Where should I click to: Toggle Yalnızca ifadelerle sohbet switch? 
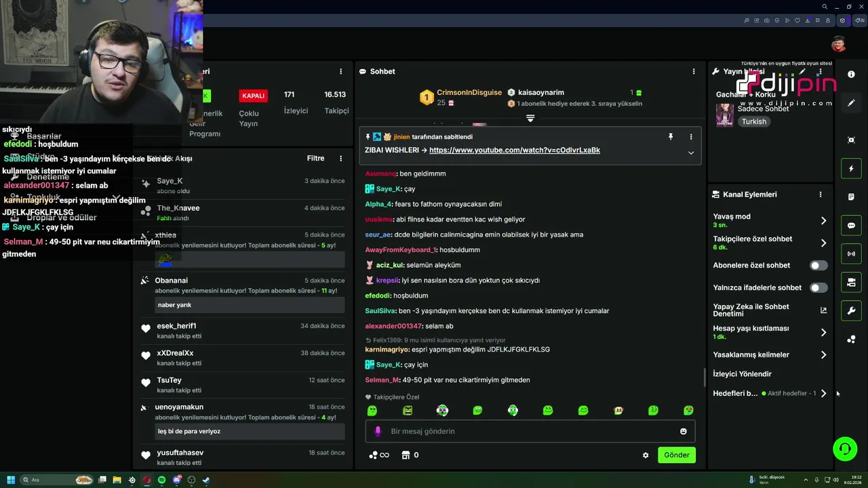point(818,288)
